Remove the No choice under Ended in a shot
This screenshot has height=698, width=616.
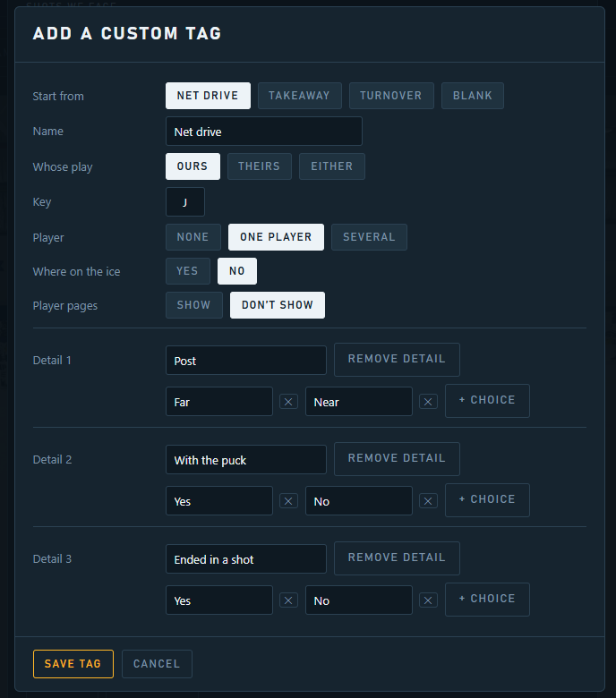(428, 600)
